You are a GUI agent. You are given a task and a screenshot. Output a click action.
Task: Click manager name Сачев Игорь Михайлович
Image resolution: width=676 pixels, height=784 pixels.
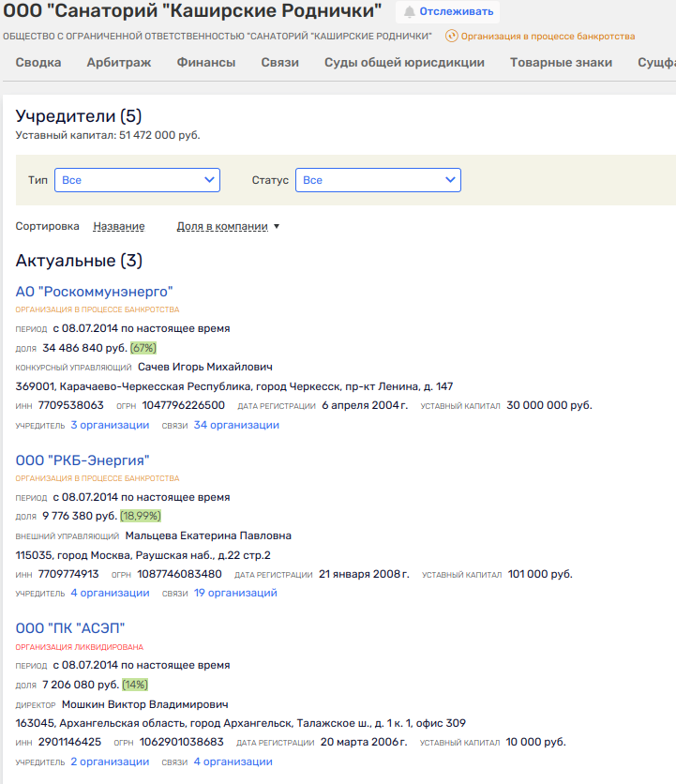click(x=205, y=367)
